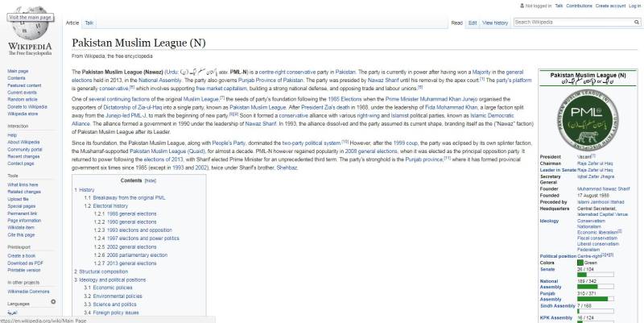This screenshot has width=644, height=323.
Task: Select the Read tab
Action: (x=456, y=23)
